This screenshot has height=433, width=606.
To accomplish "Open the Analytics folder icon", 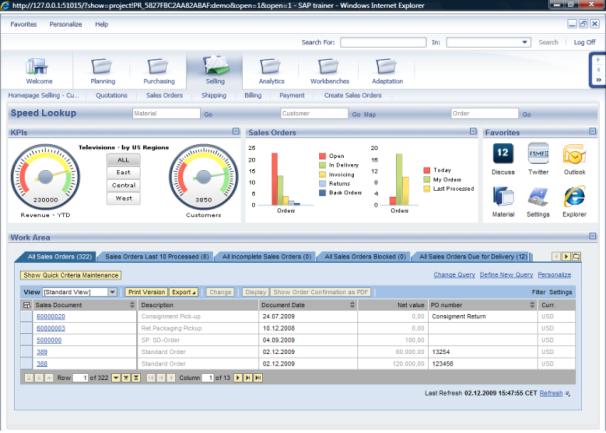I will (270, 66).
